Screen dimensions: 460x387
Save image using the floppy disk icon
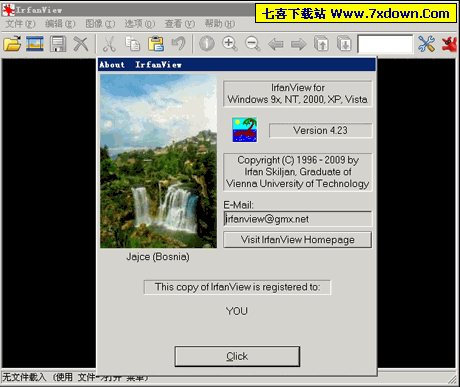pyautogui.click(x=58, y=44)
